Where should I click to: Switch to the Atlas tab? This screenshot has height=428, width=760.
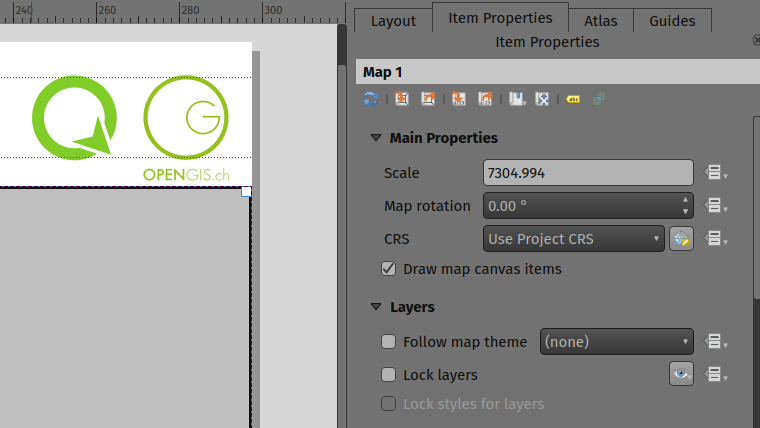601,21
